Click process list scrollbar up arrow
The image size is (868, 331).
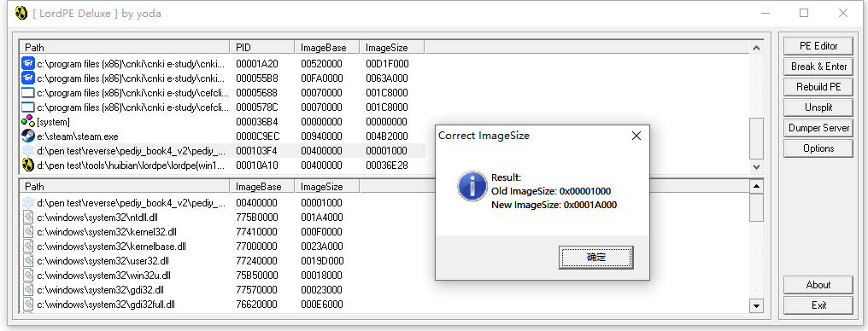(756, 48)
